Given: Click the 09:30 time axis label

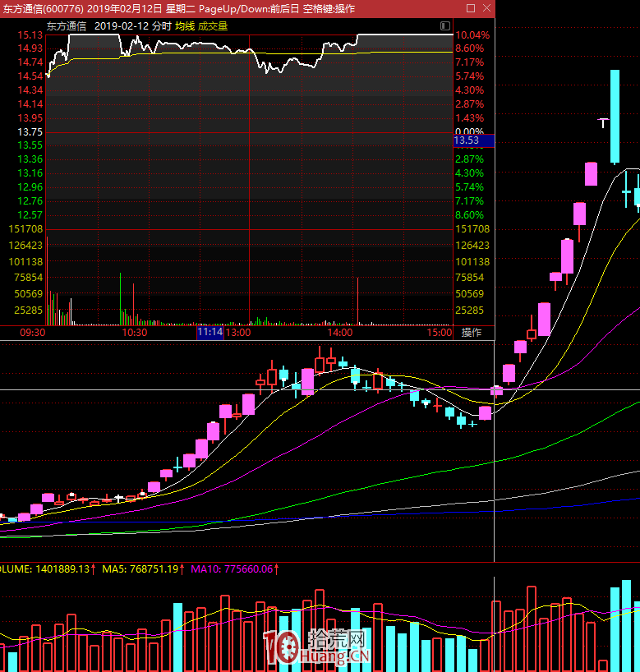Looking at the screenshot, I should (x=33, y=333).
